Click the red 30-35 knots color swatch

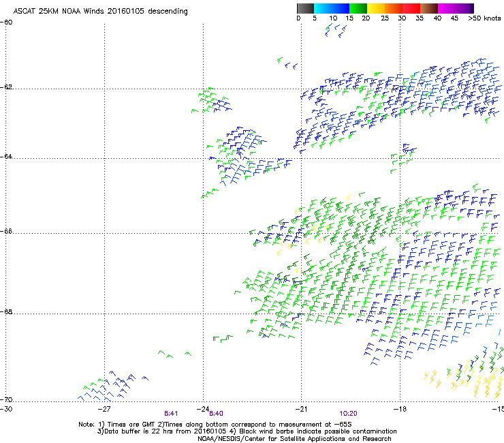[x=411, y=8]
